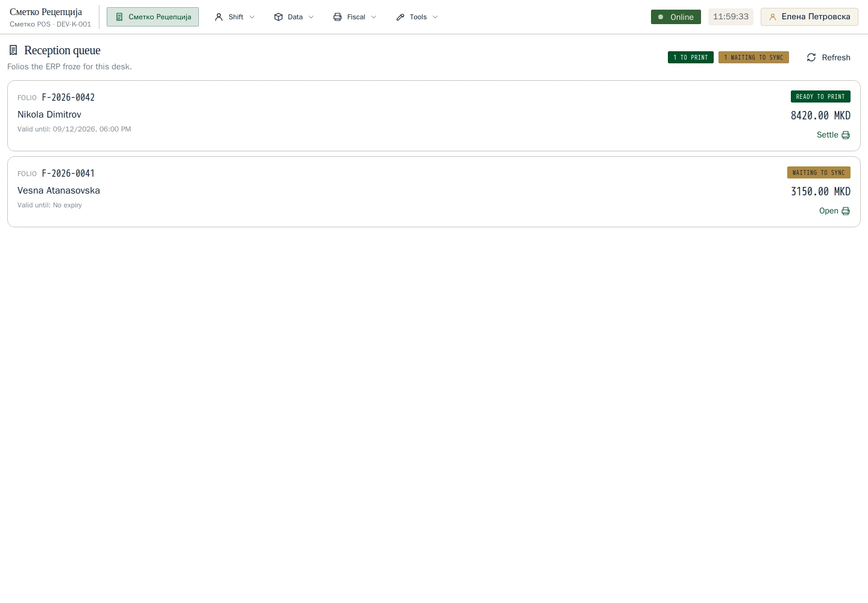This screenshot has width=868, height=603.
Task: Expand the Fiscal dropdown chevron
Action: 374,17
